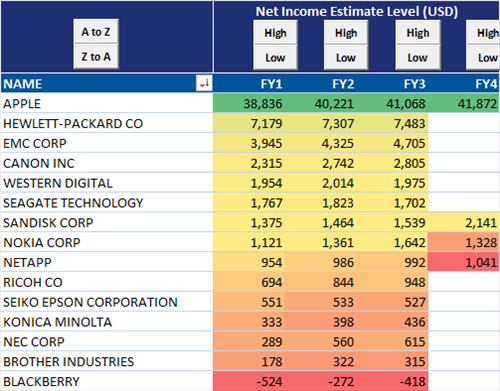
Task: Click the BLACKBERRY name cell
Action: coord(107,381)
